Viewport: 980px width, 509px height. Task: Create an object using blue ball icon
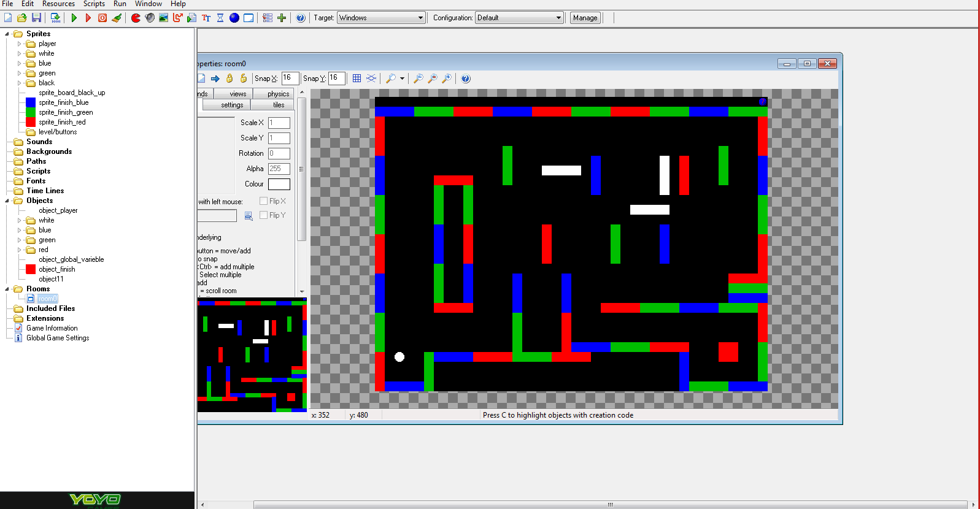tap(234, 18)
